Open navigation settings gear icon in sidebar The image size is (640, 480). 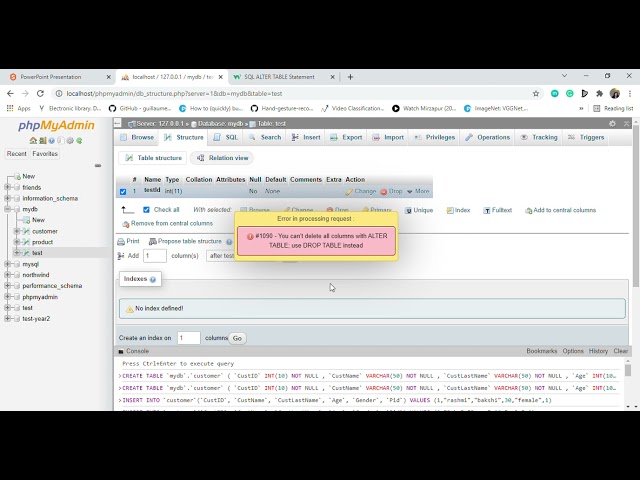click(70, 140)
